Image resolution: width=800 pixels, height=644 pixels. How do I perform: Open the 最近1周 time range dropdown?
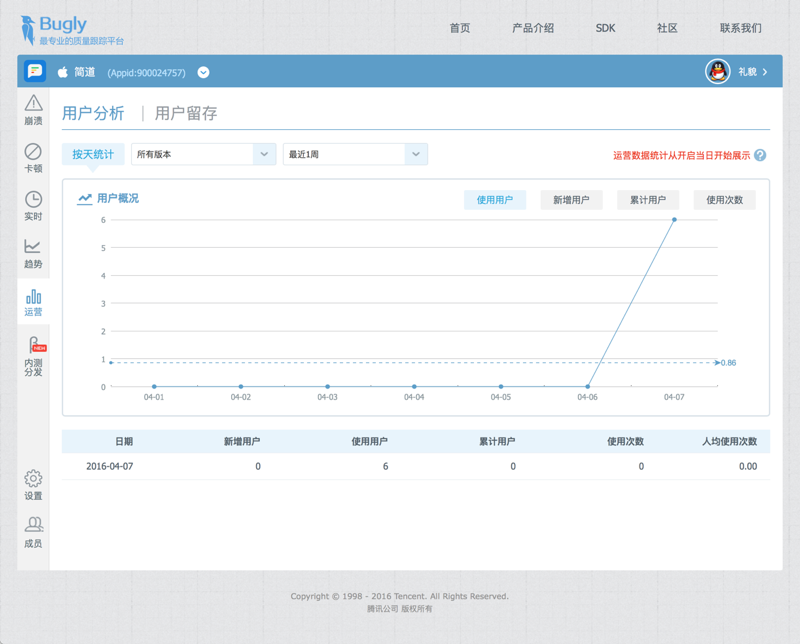pyautogui.click(x=355, y=154)
